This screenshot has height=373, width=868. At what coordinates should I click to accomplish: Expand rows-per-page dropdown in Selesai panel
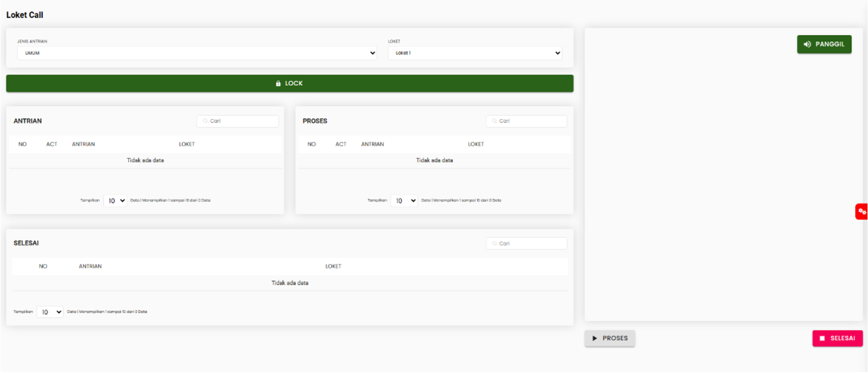coord(50,312)
